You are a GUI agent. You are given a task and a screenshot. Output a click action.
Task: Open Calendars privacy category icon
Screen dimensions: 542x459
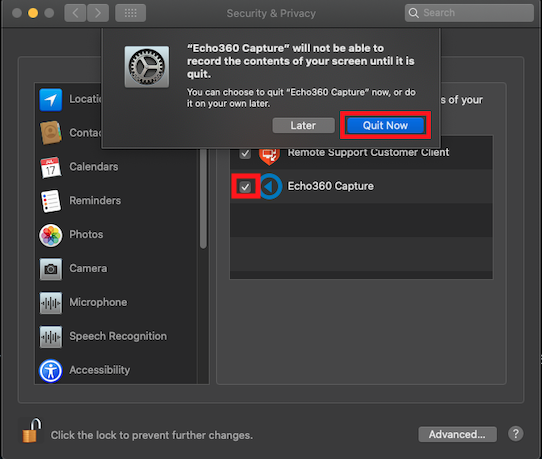[51, 167]
